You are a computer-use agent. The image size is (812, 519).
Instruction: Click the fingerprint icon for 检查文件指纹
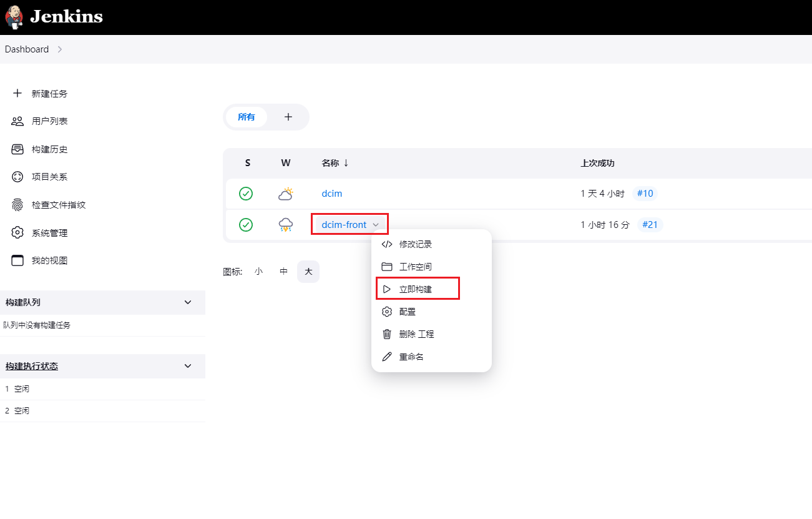click(x=17, y=205)
